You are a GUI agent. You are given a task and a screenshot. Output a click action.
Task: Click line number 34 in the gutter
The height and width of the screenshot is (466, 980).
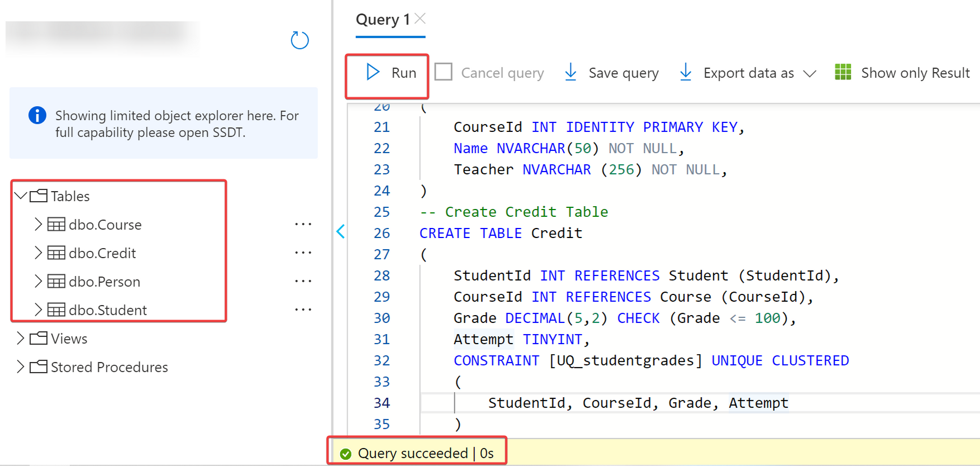coord(382,403)
